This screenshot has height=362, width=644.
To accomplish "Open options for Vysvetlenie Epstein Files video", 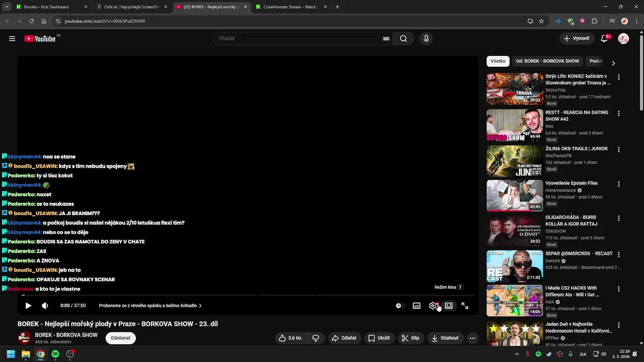I will 619,185.
